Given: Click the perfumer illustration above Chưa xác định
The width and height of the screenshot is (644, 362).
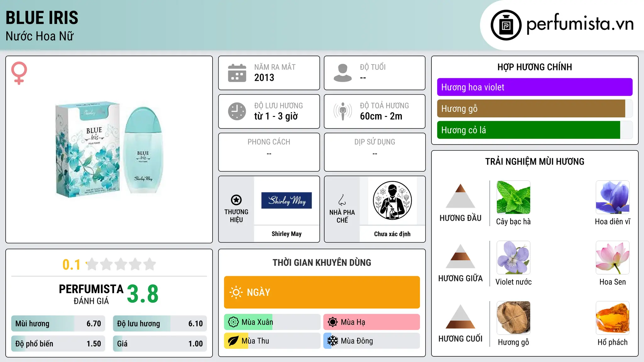Looking at the screenshot, I should 392,200.
